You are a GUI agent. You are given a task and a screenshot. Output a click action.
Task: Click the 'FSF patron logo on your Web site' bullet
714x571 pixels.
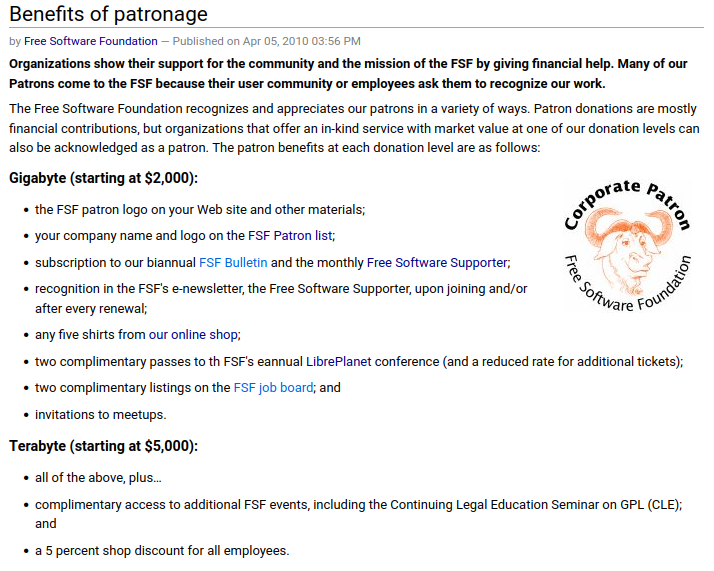(200, 210)
